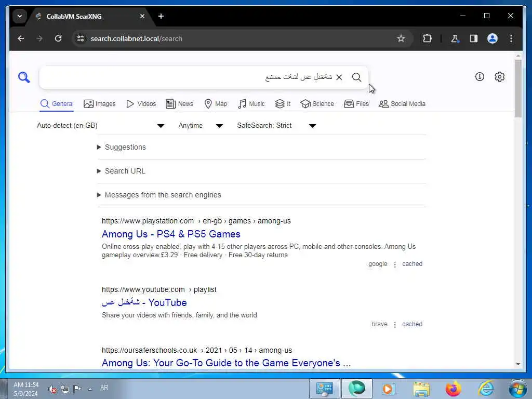Open cached link for PlayStation result
The width and height of the screenshot is (532, 399).
pyautogui.click(x=412, y=264)
